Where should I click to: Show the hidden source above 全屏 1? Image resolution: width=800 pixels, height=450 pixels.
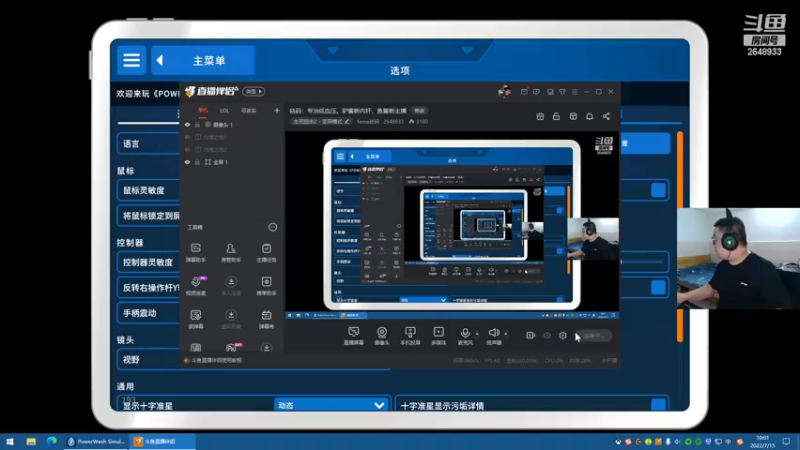pos(187,149)
